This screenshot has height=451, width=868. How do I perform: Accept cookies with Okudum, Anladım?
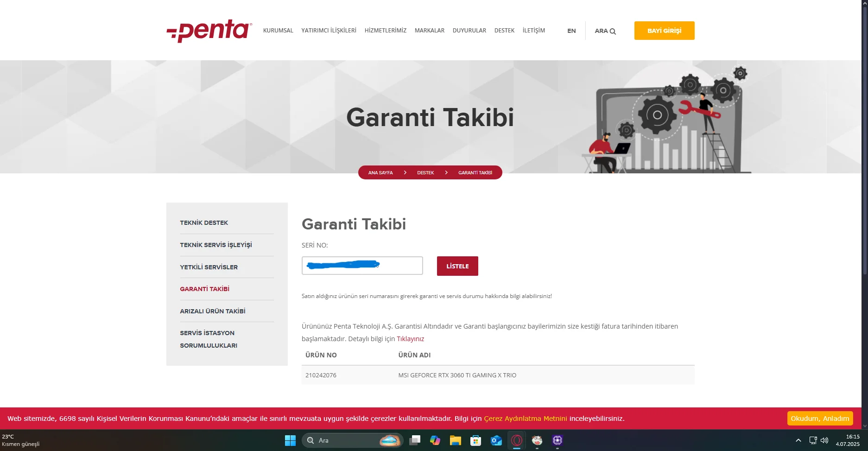[x=820, y=419]
